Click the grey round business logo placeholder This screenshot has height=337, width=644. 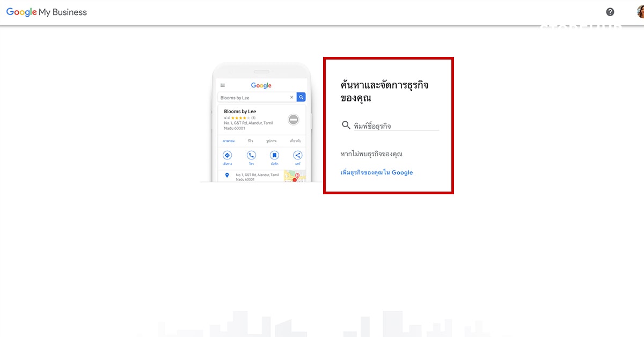[293, 119]
